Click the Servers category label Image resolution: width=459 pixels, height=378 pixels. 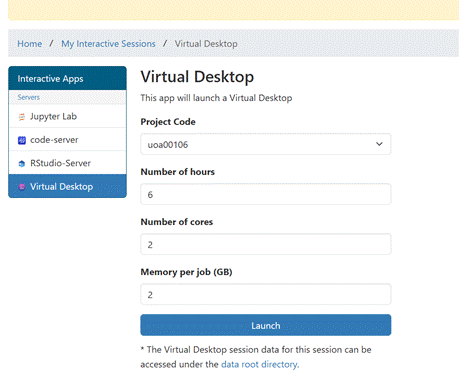[29, 97]
